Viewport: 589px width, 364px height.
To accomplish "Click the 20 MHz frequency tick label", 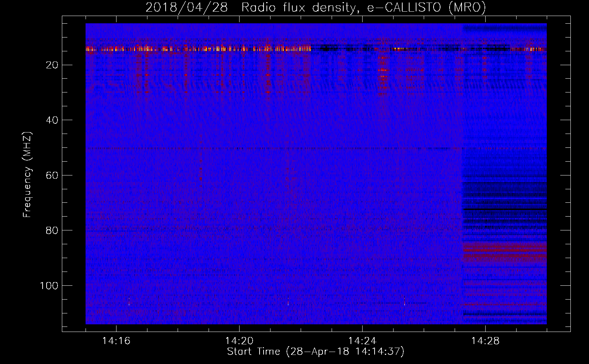I will click(x=52, y=65).
